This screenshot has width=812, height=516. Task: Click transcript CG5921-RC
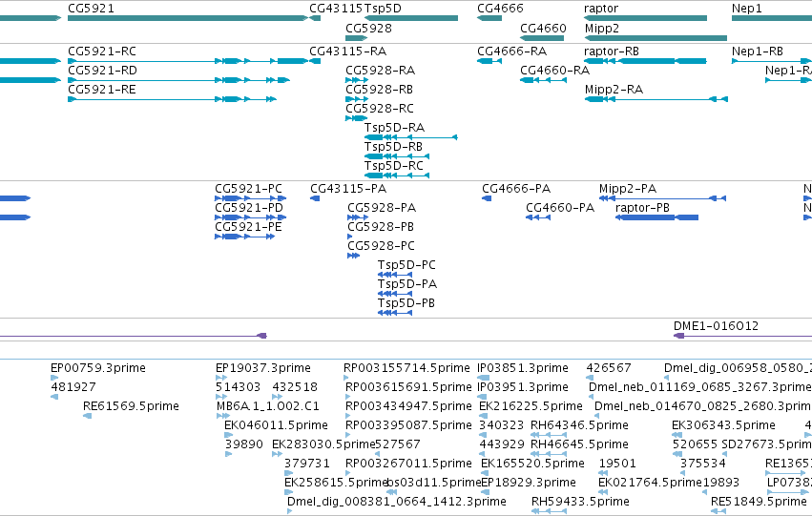(x=188, y=61)
